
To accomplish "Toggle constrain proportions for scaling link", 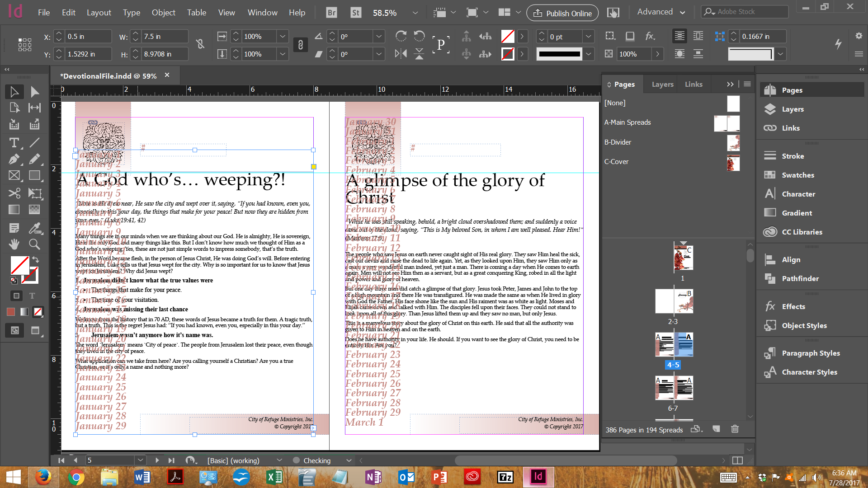I will (x=301, y=45).
